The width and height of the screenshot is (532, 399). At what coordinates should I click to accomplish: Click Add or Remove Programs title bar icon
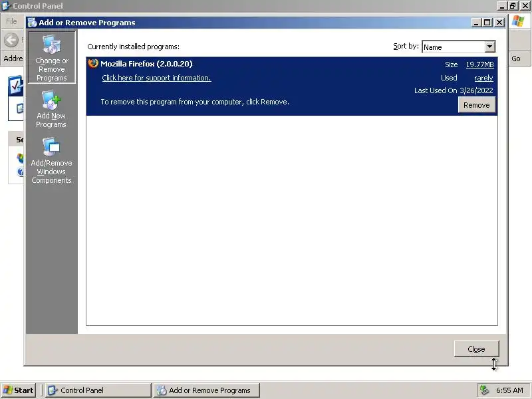(x=32, y=23)
